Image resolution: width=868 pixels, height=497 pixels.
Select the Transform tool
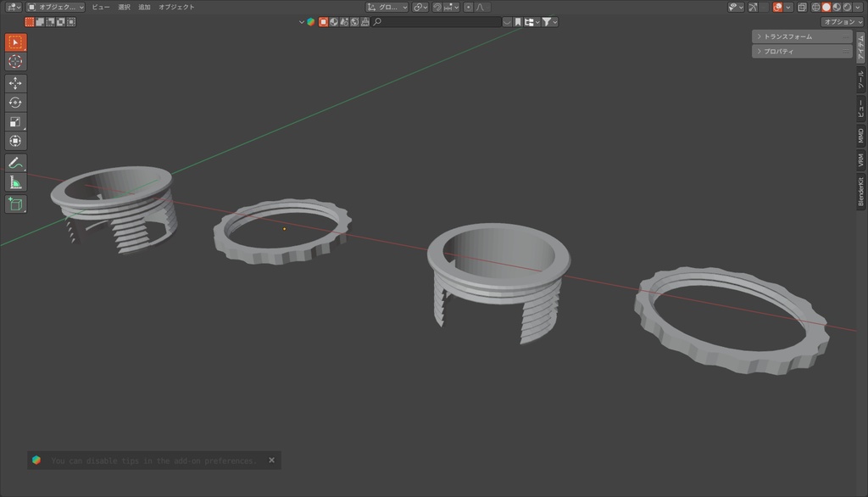click(x=14, y=140)
